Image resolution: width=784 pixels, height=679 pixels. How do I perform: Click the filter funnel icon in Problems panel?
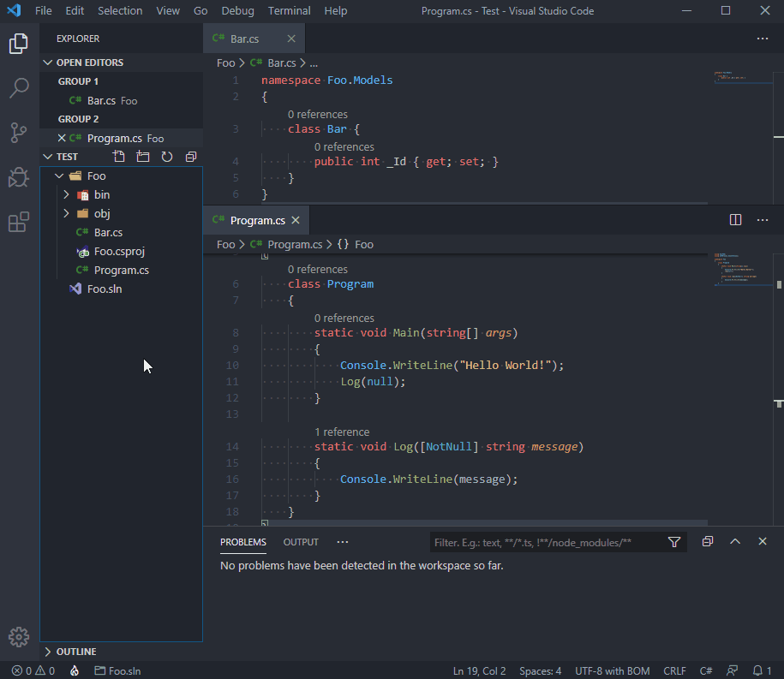674,542
